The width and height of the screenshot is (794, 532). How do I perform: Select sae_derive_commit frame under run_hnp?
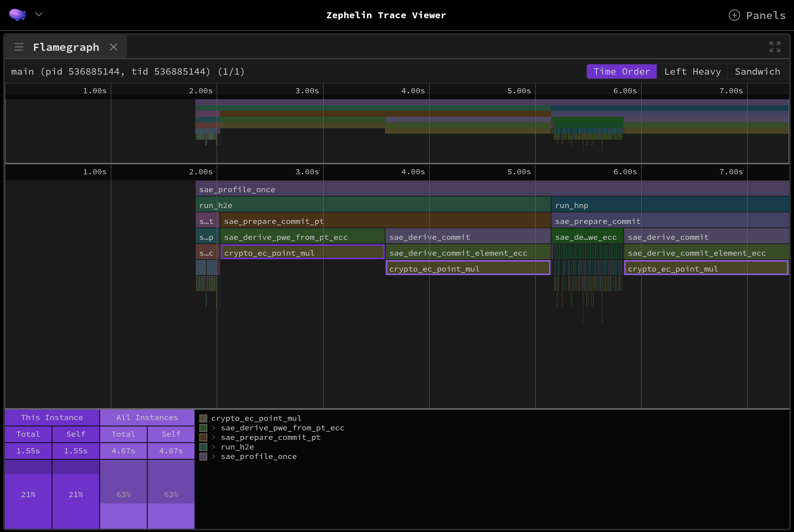tap(706, 237)
